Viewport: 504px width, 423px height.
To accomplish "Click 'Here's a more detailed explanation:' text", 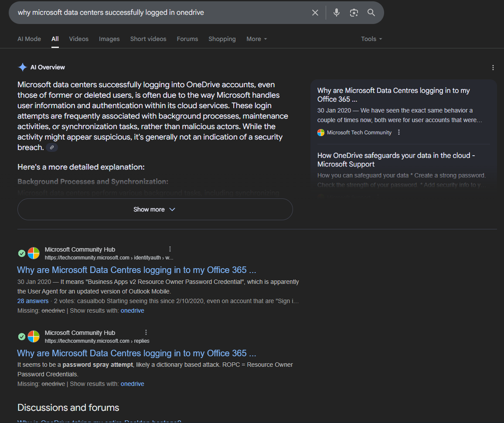I will [x=81, y=167].
